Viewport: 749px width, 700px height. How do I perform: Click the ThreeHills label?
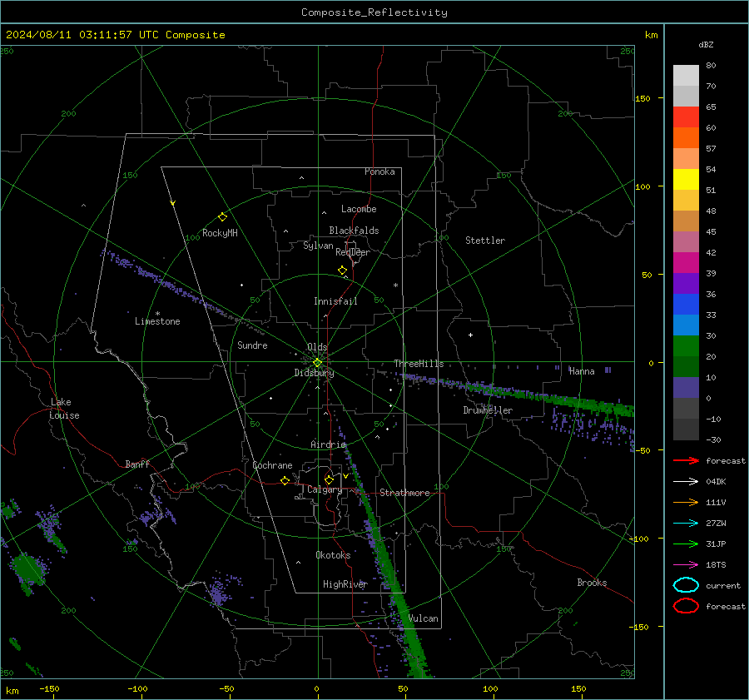click(x=419, y=364)
